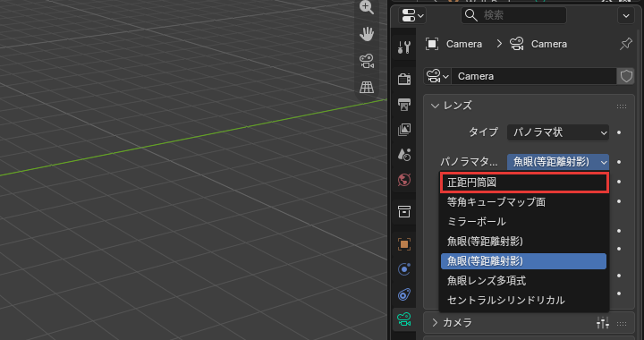This screenshot has height=340, width=644.
Task: Choose the 魚眼レンズ多項式 option
Action: 523,281
